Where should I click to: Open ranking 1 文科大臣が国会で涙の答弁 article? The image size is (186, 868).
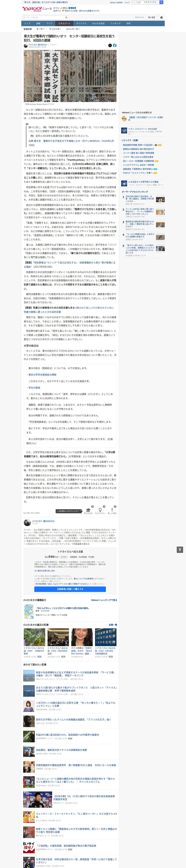(x=140, y=199)
